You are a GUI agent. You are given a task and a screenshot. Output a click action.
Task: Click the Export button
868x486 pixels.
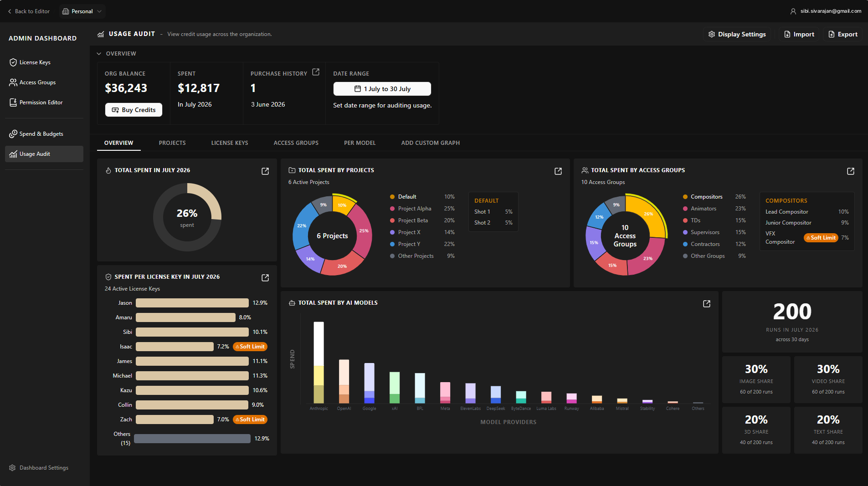(842, 34)
